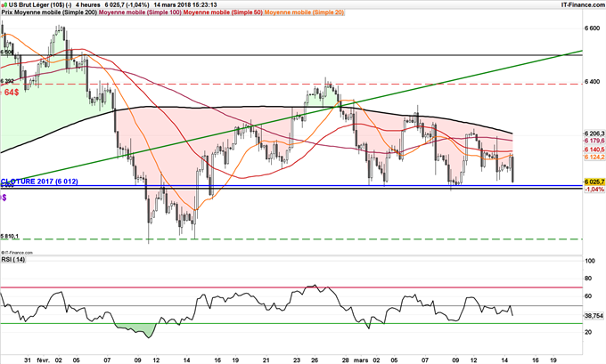Click the orange 6 124,2 value tag
The width and height of the screenshot is (606, 364).
pos(594,157)
